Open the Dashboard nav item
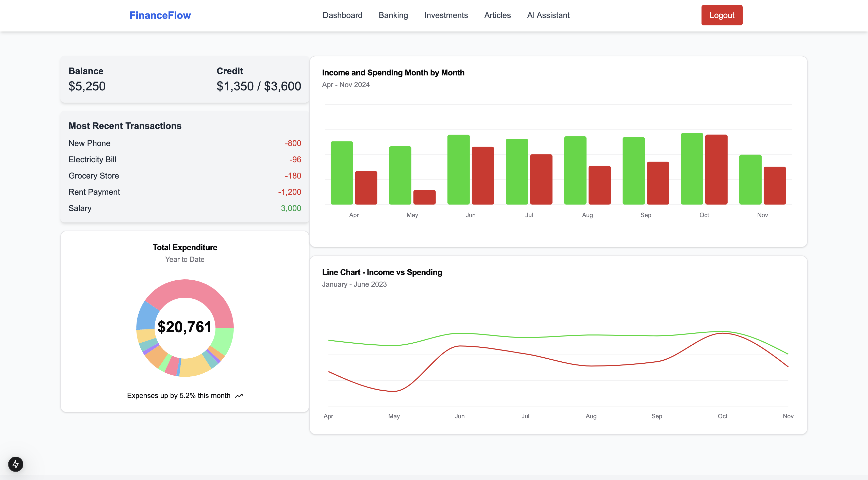Screen dimensions: 868x480 pos(342,15)
